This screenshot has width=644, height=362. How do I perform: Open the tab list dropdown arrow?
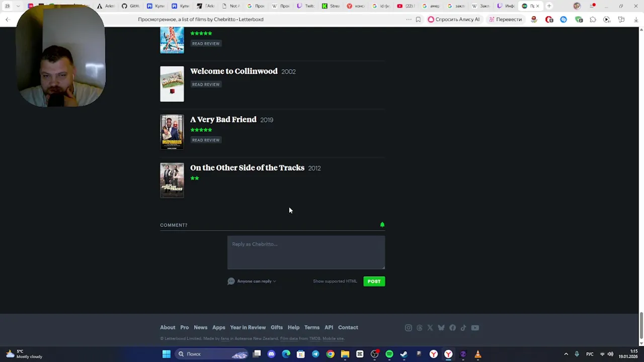point(19,6)
